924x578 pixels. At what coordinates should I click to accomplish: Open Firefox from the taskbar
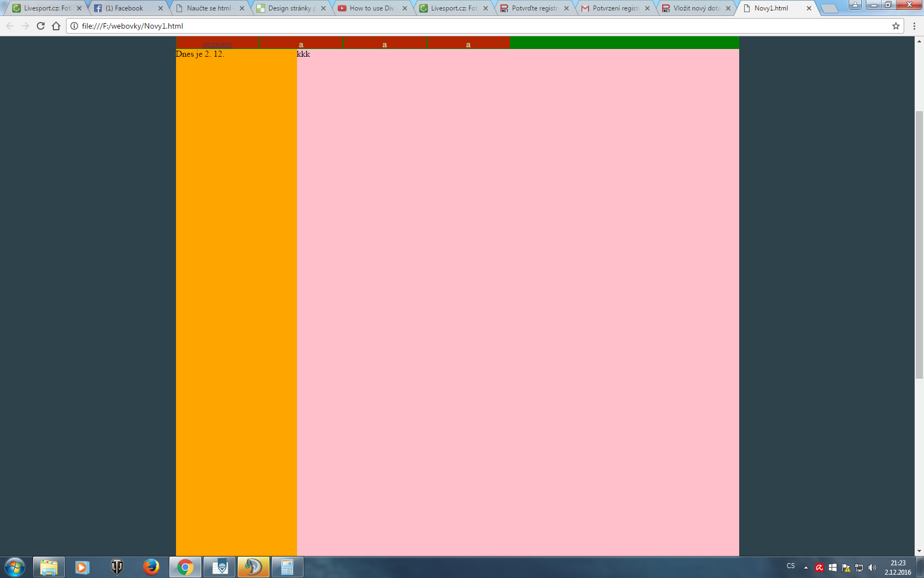[151, 567]
